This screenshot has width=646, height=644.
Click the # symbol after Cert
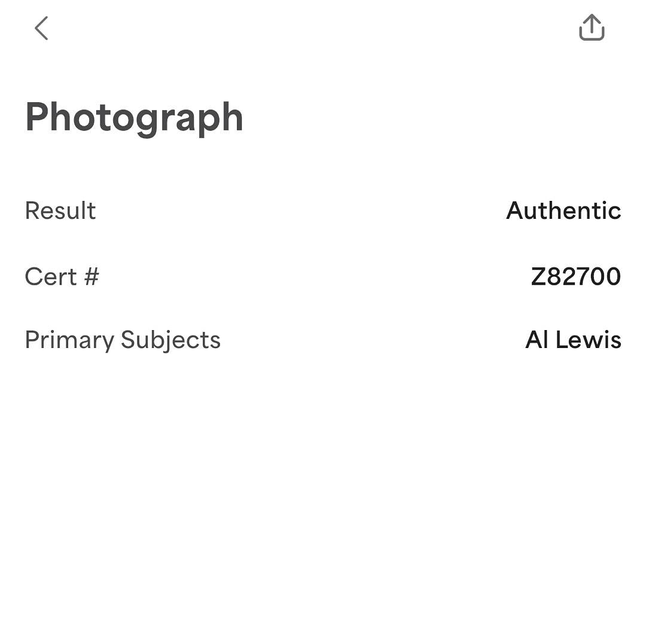pyautogui.click(x=91, y=276)
